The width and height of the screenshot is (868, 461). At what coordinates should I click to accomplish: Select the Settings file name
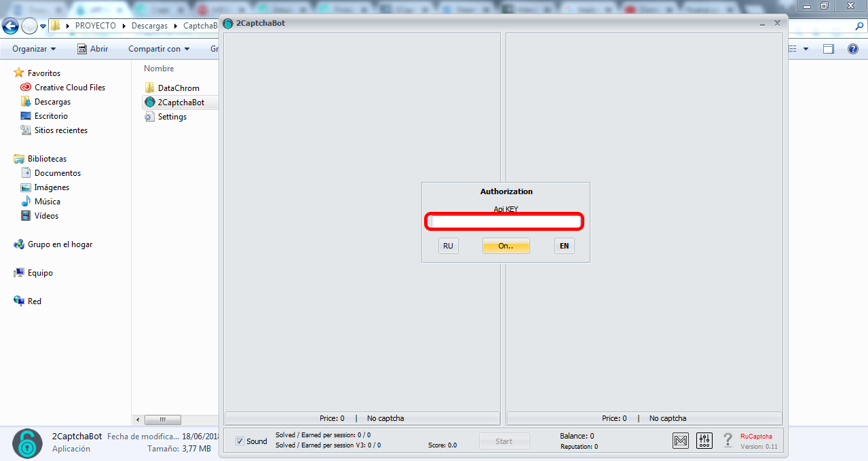[172, 117]
